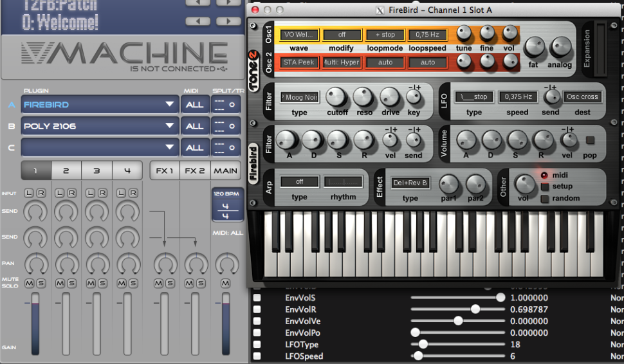This screenshot has width=624, height=364.
Task: Click the Volume envelope R knob
Action: (543, 140)
